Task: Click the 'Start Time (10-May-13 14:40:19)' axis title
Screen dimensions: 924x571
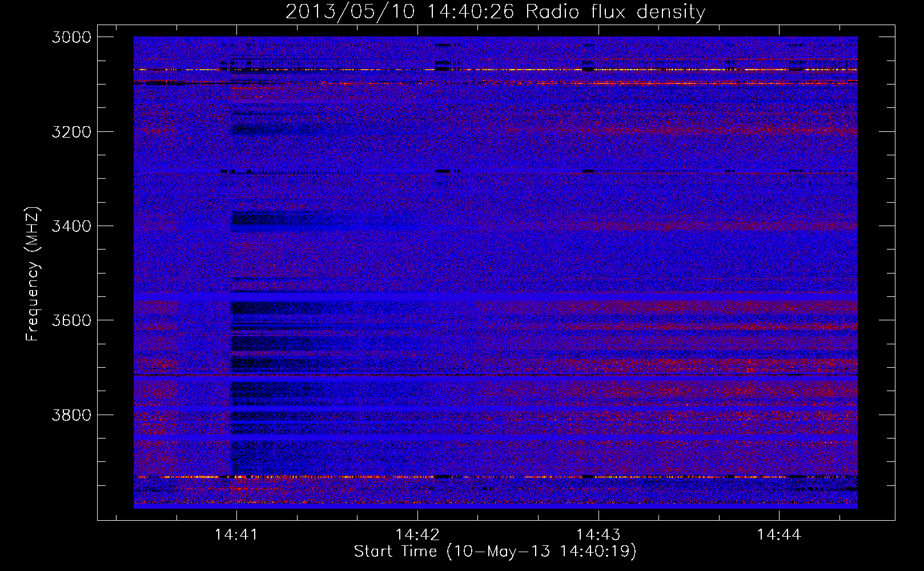Action: coord(495,552)
